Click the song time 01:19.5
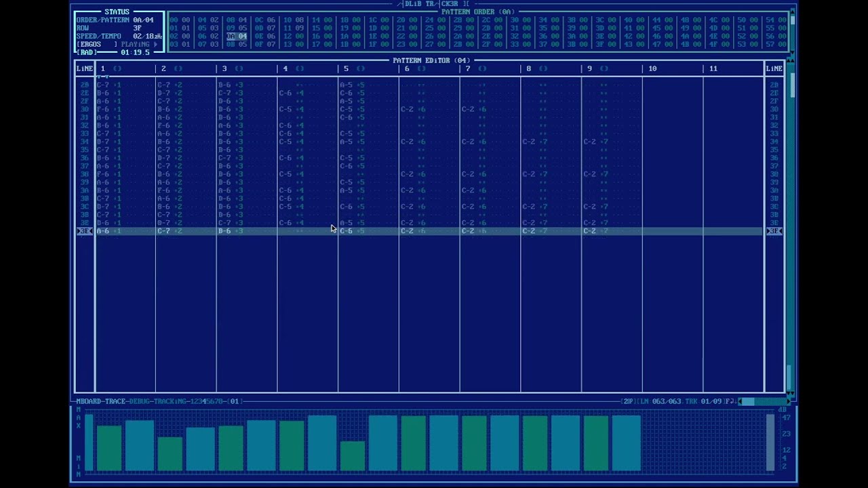 click(x=135, y=52)
